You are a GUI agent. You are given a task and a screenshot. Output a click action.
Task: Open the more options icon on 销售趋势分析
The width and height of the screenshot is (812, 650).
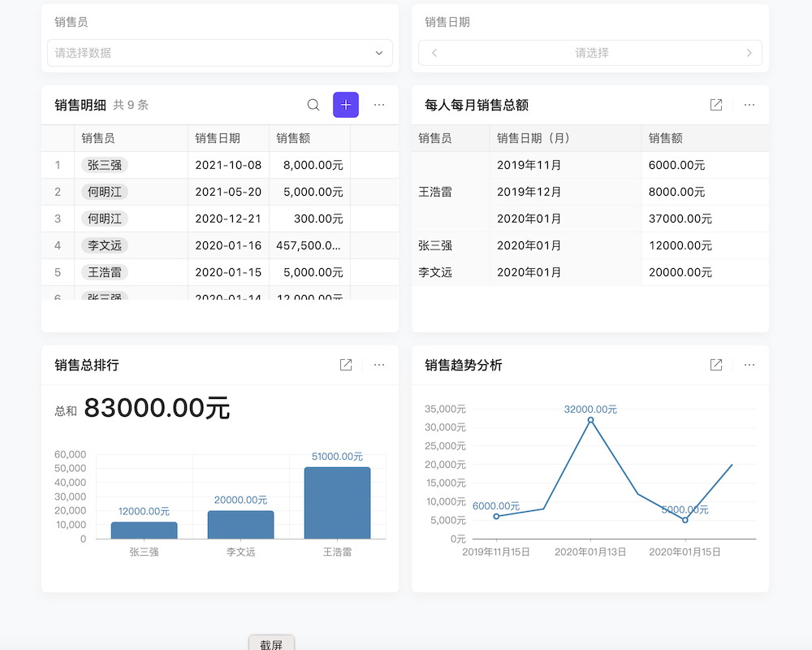(749, 365)
